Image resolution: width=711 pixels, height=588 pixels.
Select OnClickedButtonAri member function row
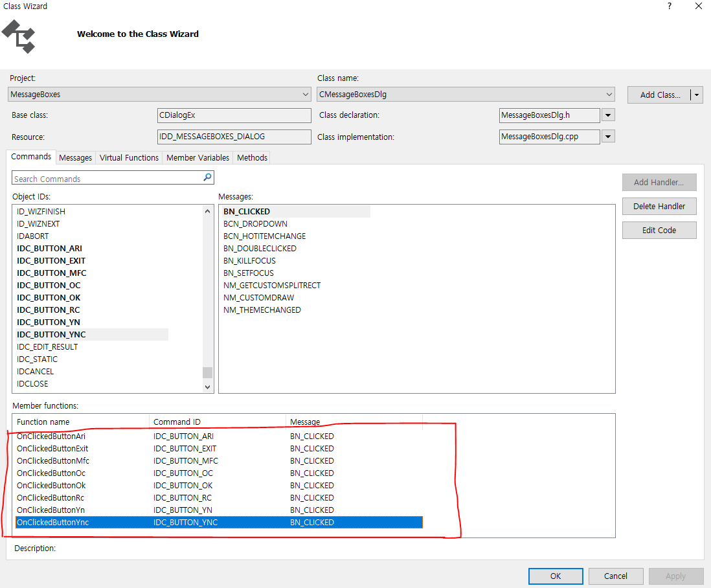(219, 436)
